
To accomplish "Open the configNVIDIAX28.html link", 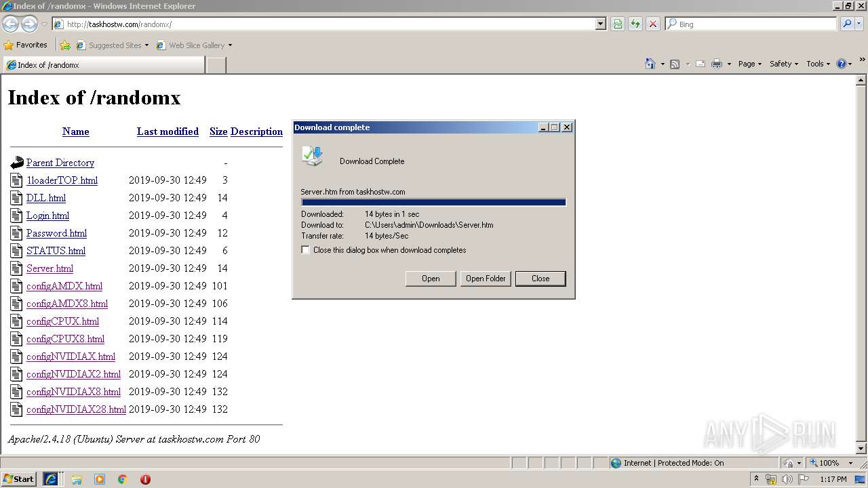I will [76, 409].
